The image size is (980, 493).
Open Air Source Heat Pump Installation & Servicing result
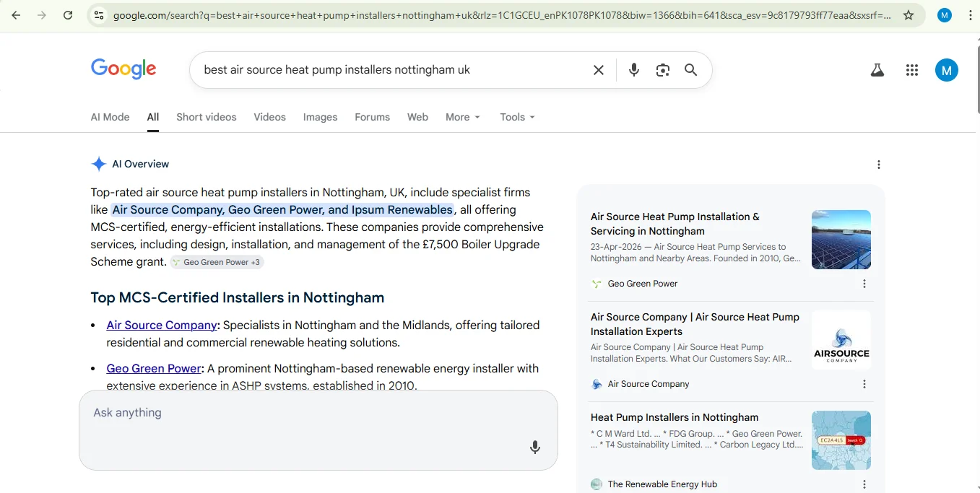pos(675,224)
